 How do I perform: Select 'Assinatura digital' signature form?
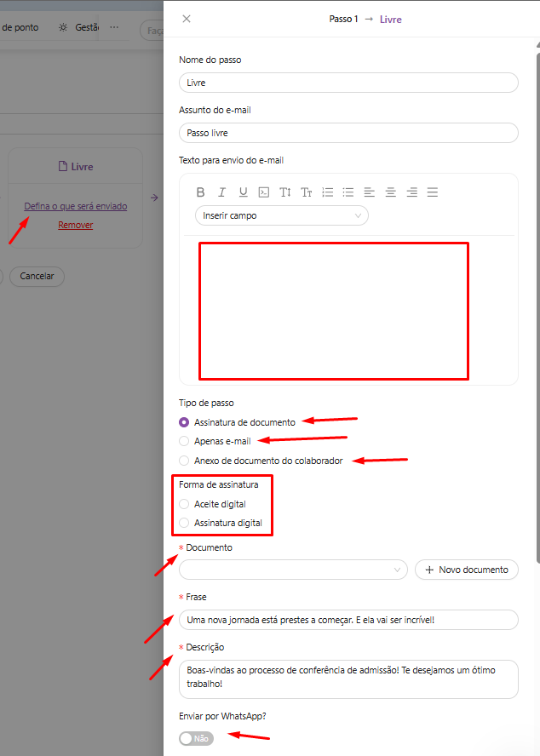click(185, 523)
